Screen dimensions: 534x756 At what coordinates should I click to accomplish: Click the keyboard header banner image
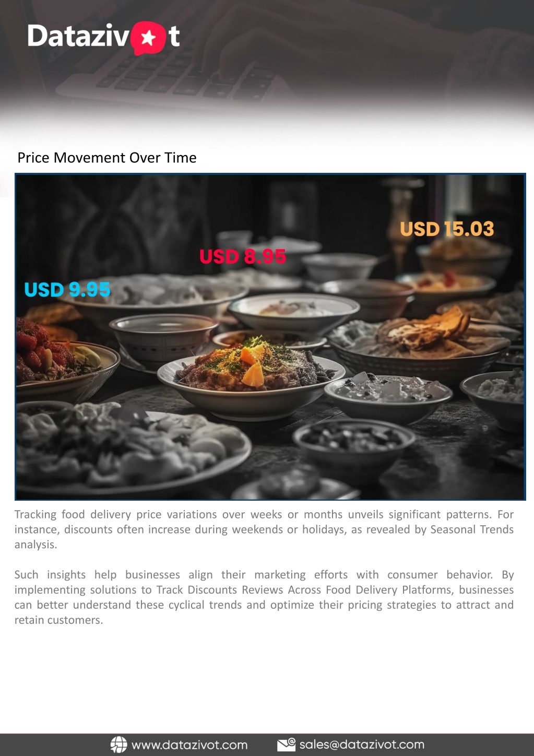pyautogui.click(x=267, y=68)
